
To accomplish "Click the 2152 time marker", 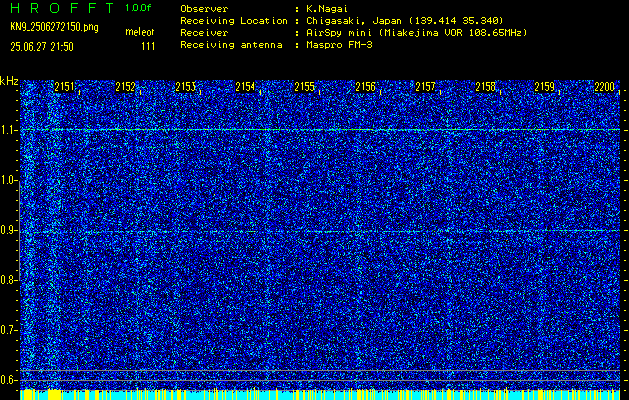I will (125, 87).
